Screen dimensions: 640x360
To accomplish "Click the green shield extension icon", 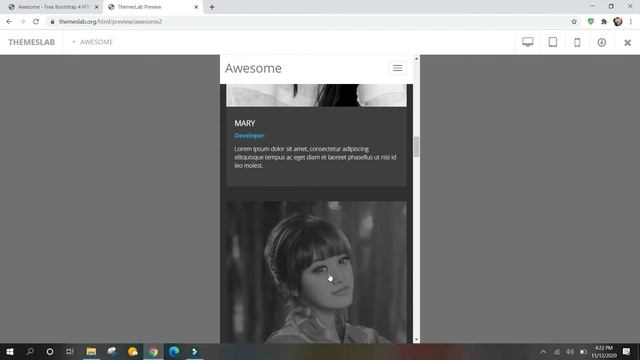I will (x=591, y=22).
